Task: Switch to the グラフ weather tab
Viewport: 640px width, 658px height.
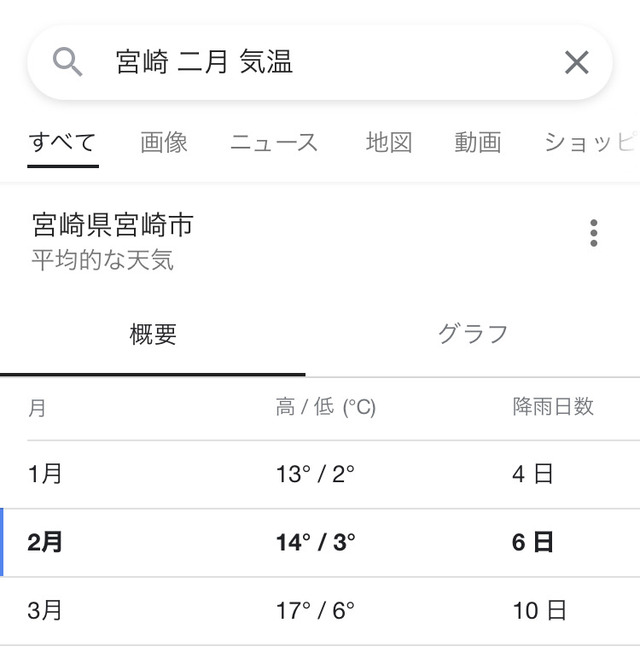Action: 473,334
